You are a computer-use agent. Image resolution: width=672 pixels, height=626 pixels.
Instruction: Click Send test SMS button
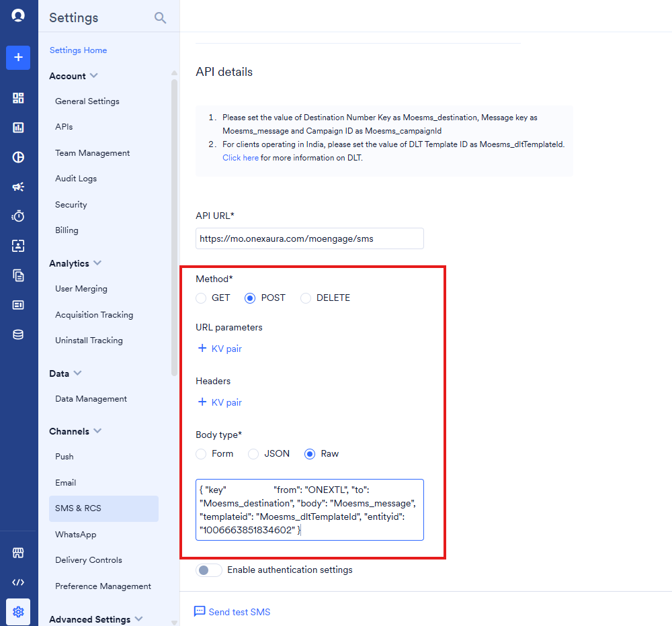coord(233,612)
